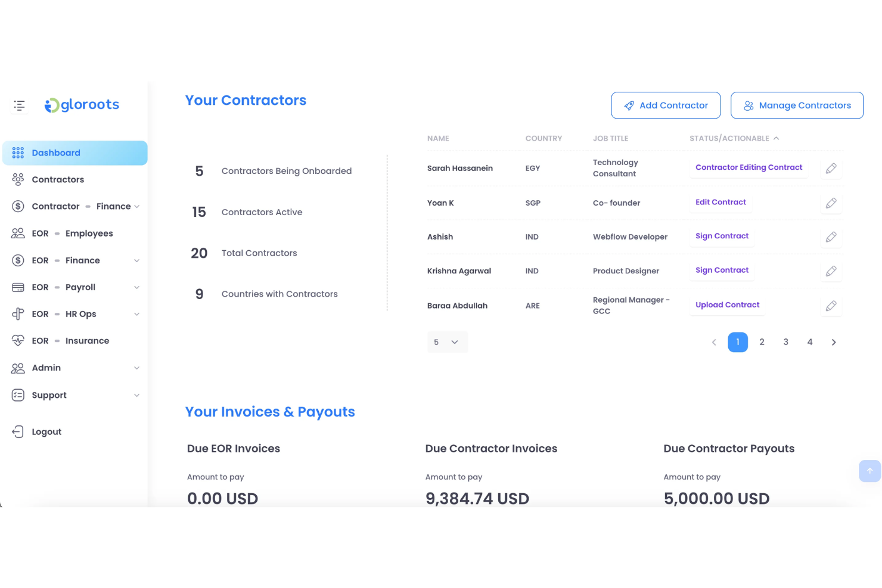Edit Krishna Agarwal's row via pencil icon

tap(831, 271)
